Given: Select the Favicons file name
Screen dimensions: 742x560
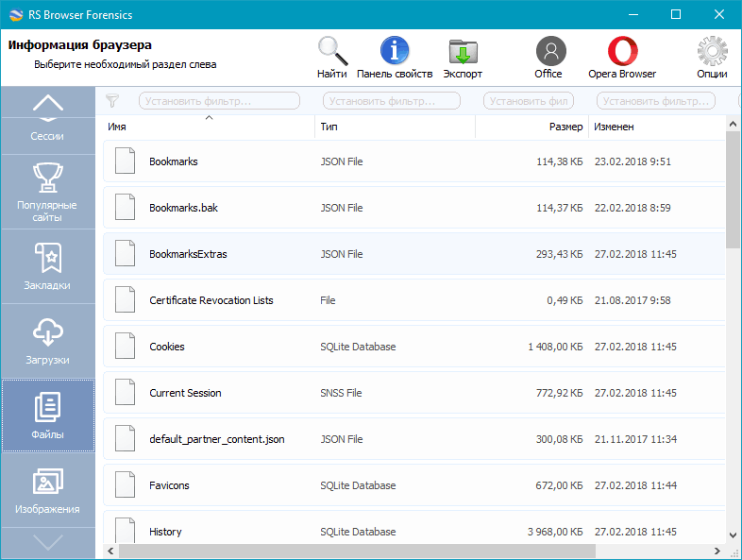Looking at the screenshot, I should click(x=169, y=485).
